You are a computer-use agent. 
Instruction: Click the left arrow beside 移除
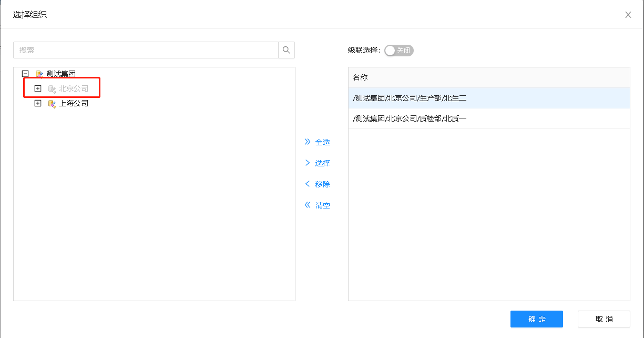pyautogui.click(x=308, y=184)
